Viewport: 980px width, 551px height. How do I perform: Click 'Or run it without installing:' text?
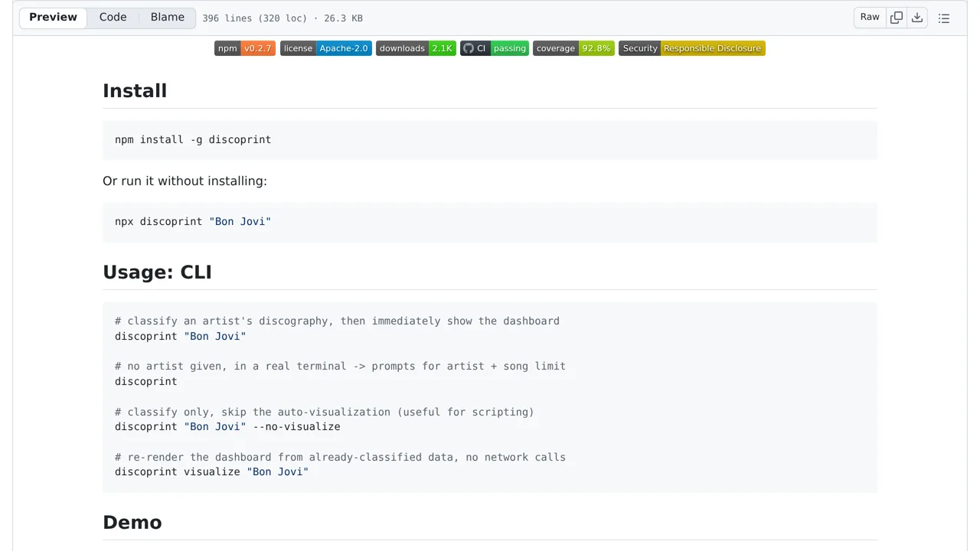pyautogui.click(x=185, y=181)
